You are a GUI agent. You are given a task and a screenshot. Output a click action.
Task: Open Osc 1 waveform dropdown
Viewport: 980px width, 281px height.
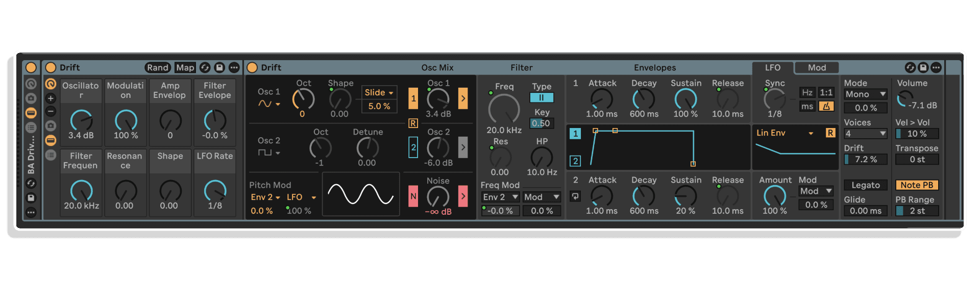269,104
